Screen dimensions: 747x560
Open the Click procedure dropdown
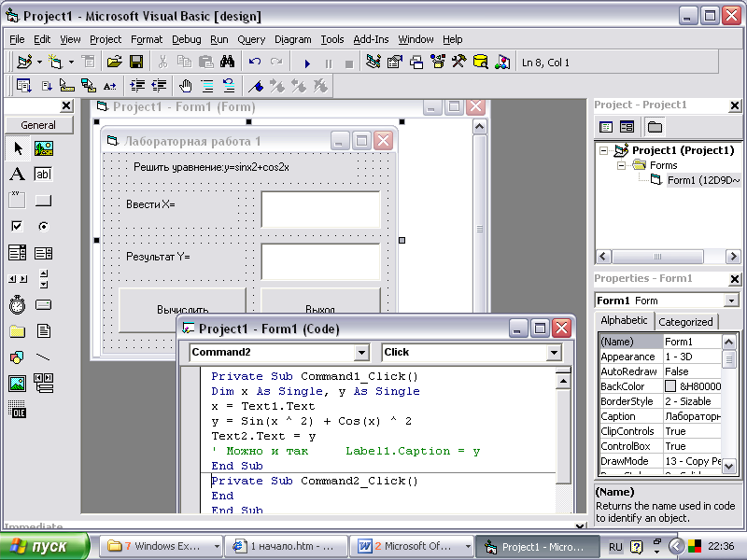pyautogui.click(x=554, y=353)
